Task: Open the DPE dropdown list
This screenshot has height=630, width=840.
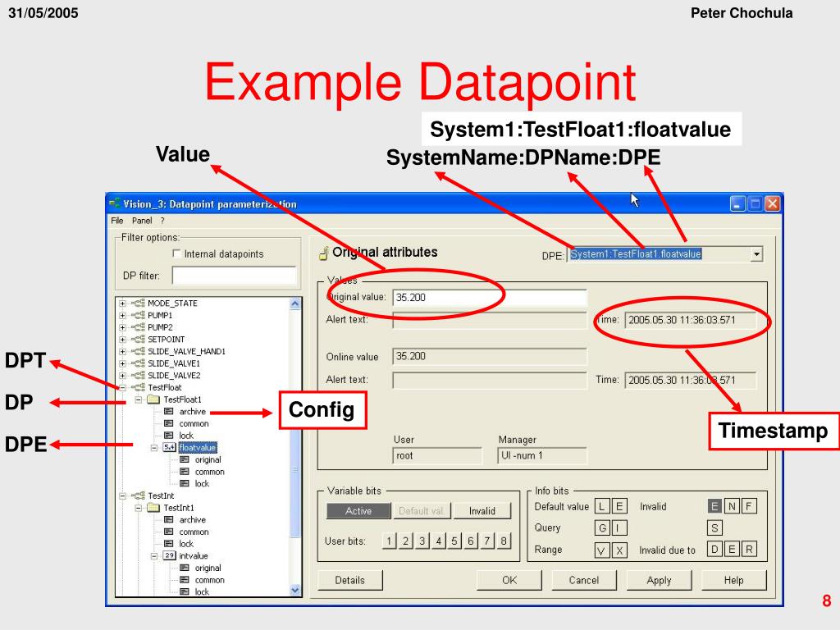Action: tap(756, 254)
